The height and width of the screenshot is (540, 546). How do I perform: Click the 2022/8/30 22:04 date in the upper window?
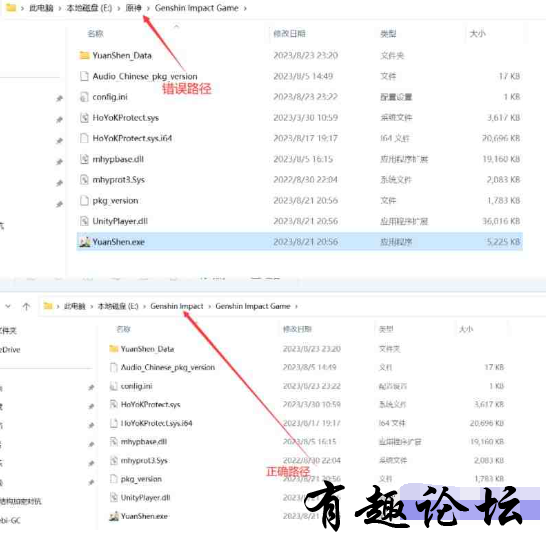click(x=305, y=180)
